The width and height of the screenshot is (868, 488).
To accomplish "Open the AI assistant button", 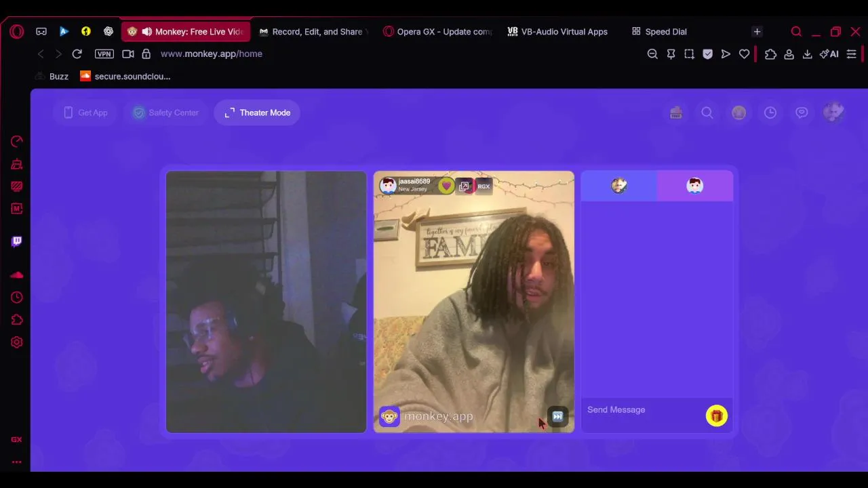I will [x=829, y=54].
